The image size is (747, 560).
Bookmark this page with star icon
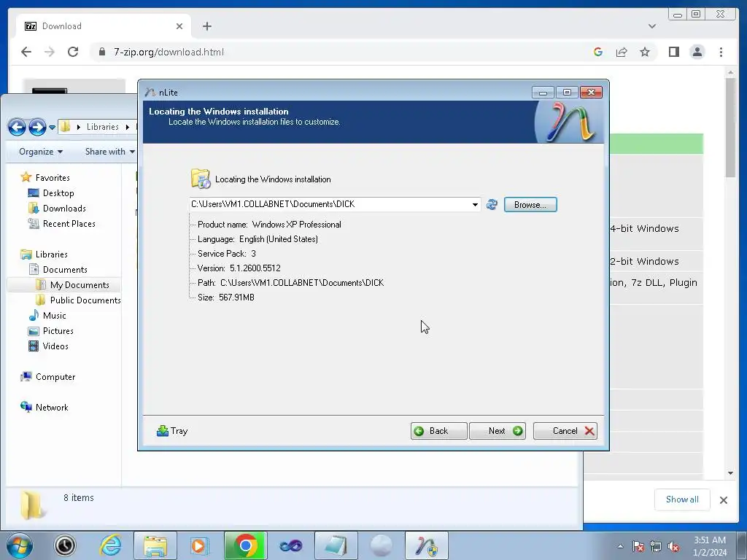(645, 52)
